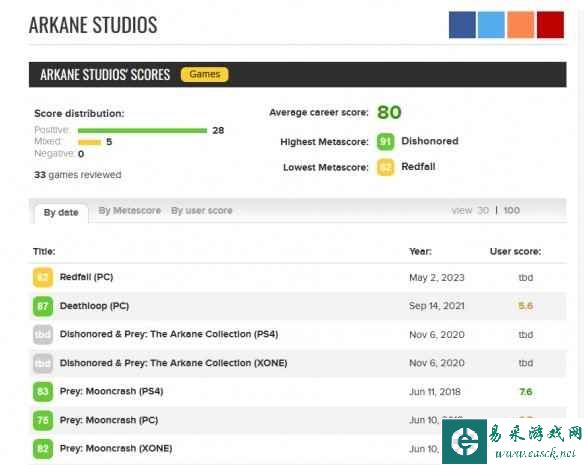Click the green 87 badge beside Deathloop

pos(43,306)
